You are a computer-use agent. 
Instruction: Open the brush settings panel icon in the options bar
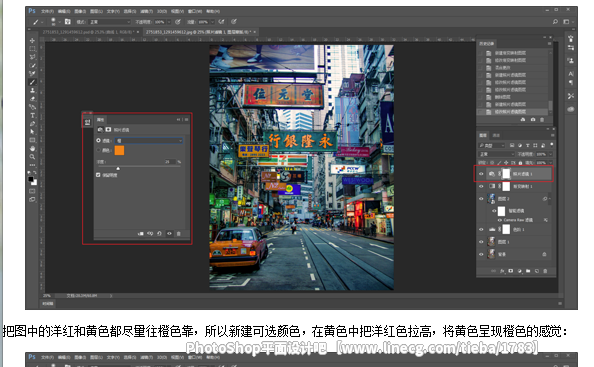pos(68,22)
